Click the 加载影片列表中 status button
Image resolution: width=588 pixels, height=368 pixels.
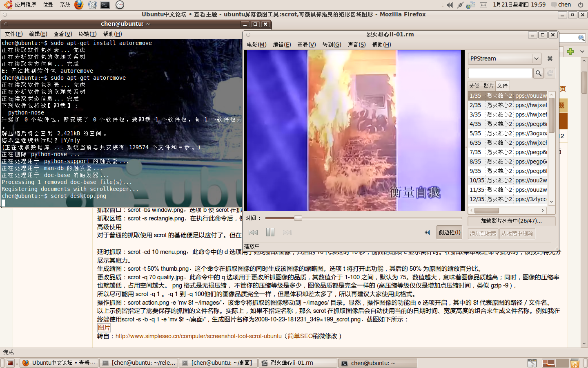(511, 221)
